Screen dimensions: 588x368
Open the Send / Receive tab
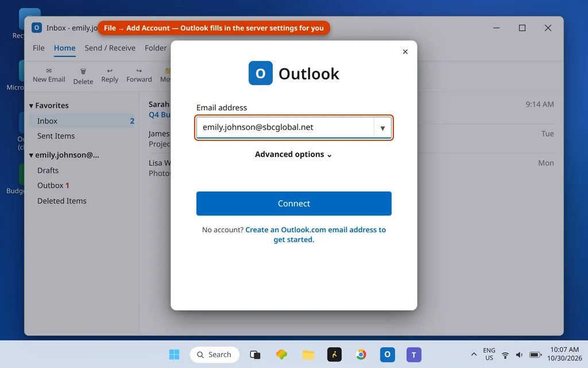click(x=110, y=48)
